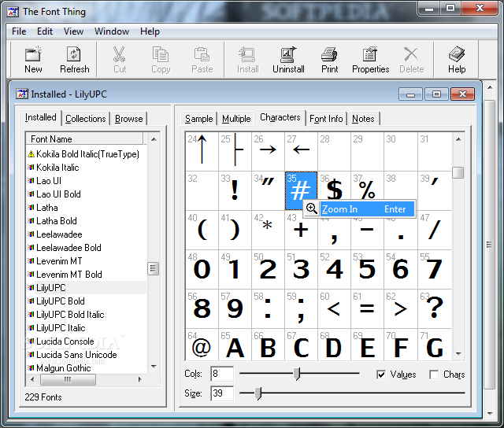Viewport: 504px width, 428px height.
Task: Click the Cols input field
Action: [x=222, y=374]
